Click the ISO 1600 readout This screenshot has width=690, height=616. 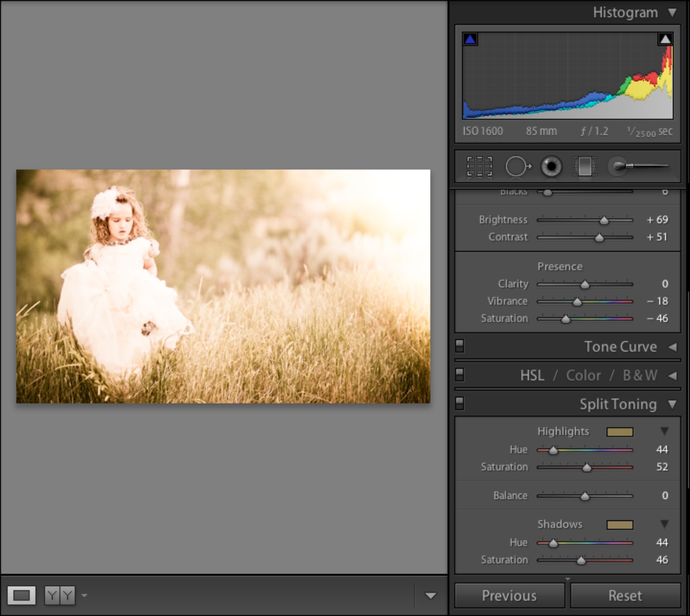pyautogui.click(x=482, y=131)
